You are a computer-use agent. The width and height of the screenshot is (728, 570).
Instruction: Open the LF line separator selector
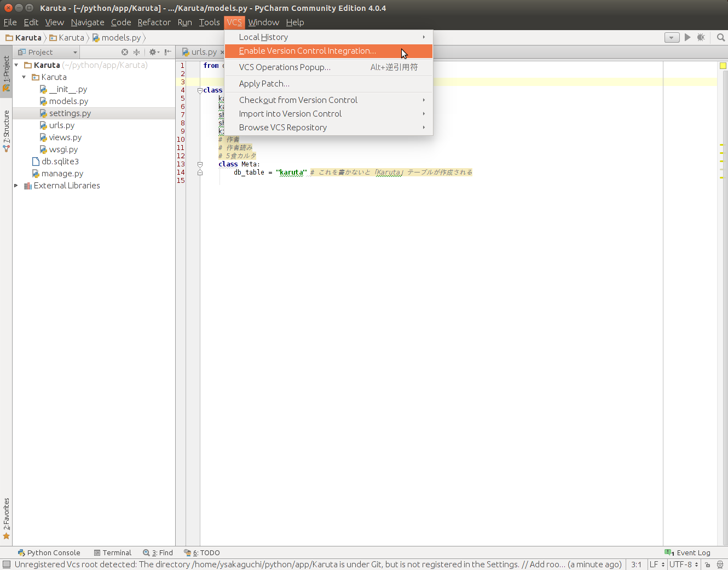(x=657, y=565)
